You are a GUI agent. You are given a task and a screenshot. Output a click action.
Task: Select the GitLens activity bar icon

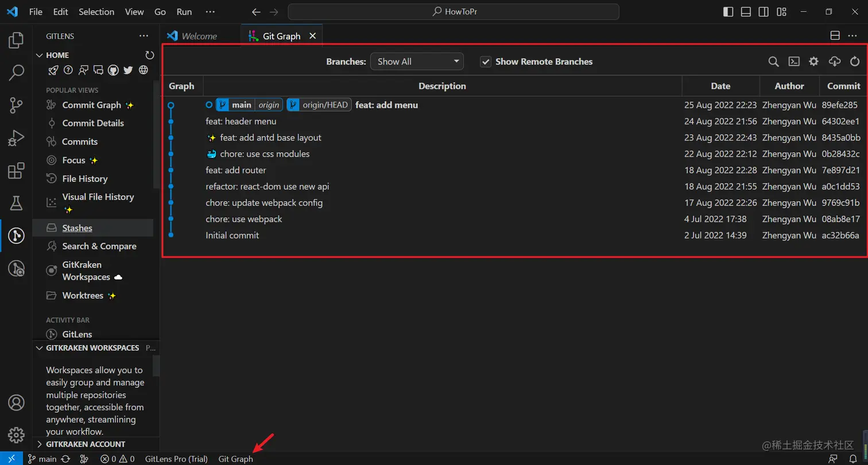coord(16,235)
